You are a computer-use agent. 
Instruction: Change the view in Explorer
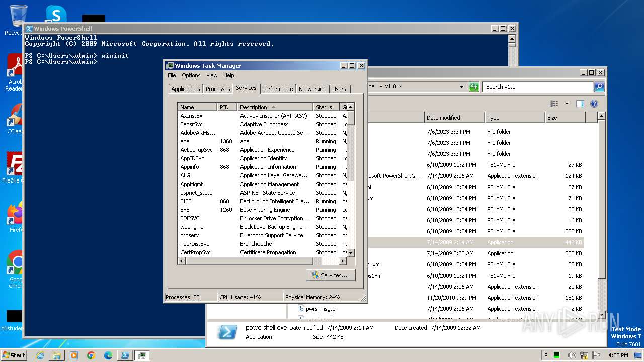point(554,104)
